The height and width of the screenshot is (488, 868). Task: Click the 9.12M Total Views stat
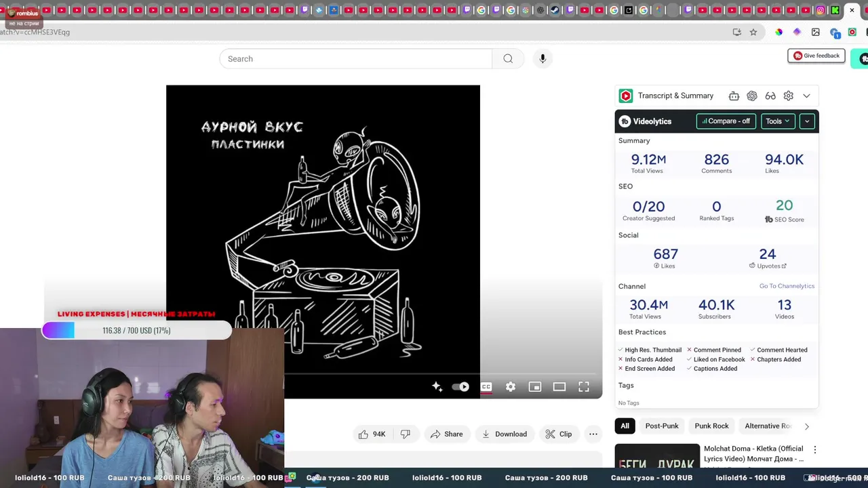[648, 163]
